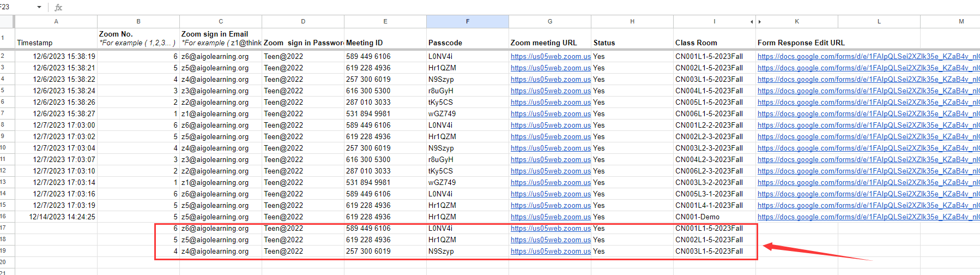Open Form Response Edit URL in row 2

click(x=867, y=56)
